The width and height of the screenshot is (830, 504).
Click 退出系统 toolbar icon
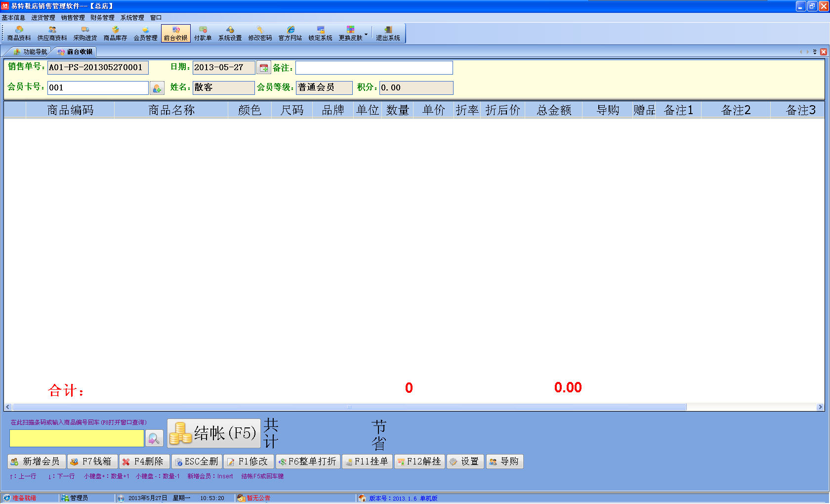388,34
